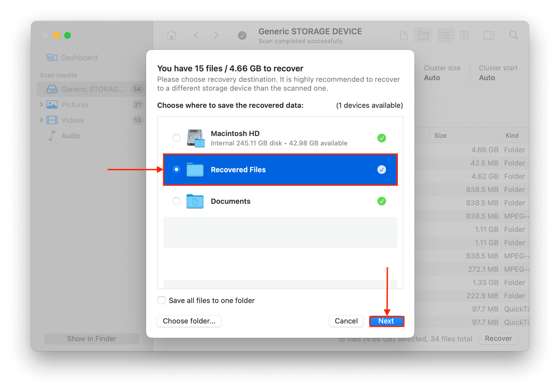Click the Macintosh HD destination name

[x=235, y=134]
